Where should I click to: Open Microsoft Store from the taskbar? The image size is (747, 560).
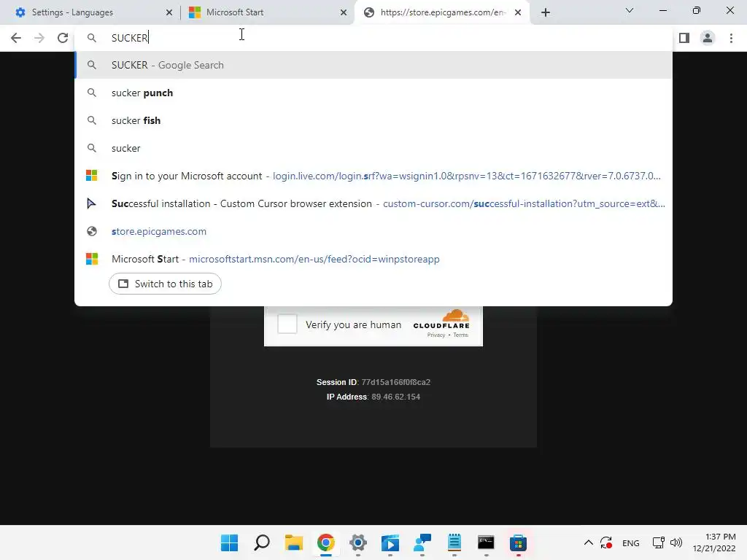(x=519, y=542)
